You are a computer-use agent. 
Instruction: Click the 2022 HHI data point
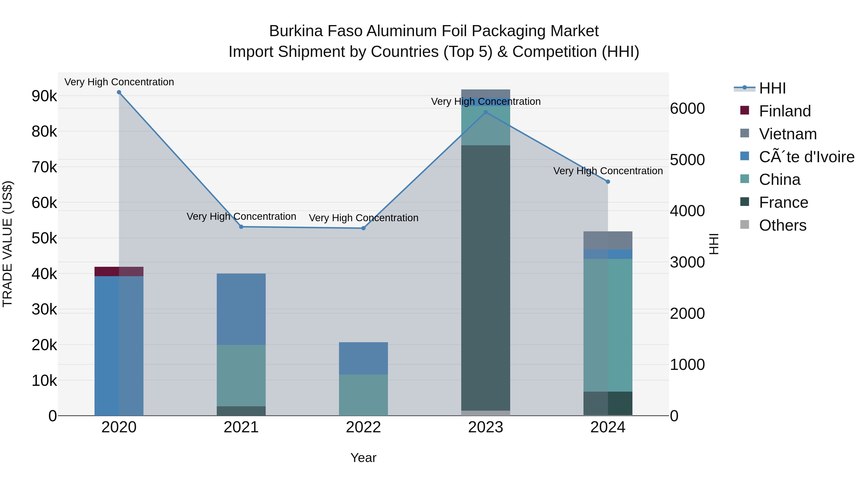(364, 228)
